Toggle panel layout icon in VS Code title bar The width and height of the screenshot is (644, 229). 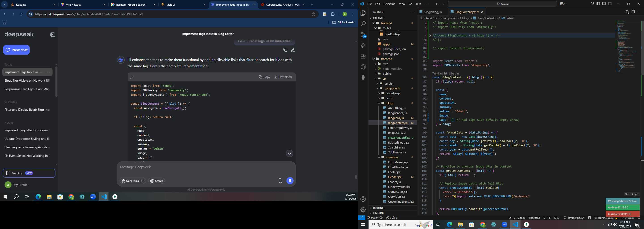[x=604, y=4]
